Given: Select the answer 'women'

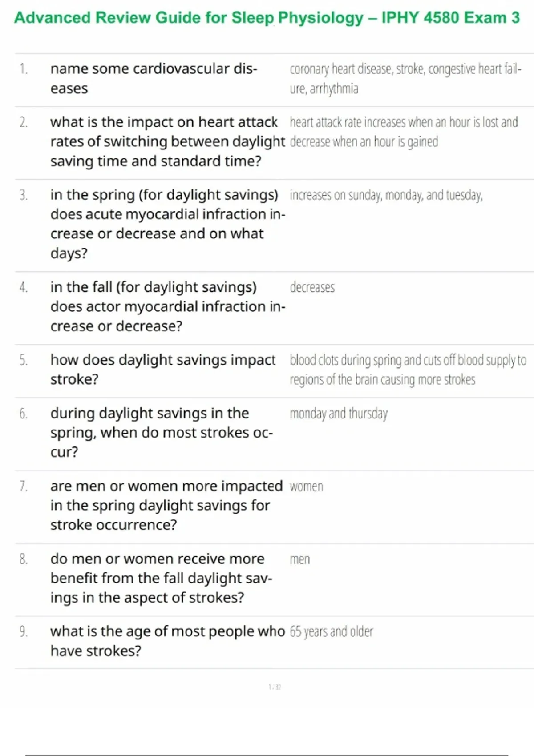Looking at the screenshot, I should pyautogui.click(x=306, y=487).
